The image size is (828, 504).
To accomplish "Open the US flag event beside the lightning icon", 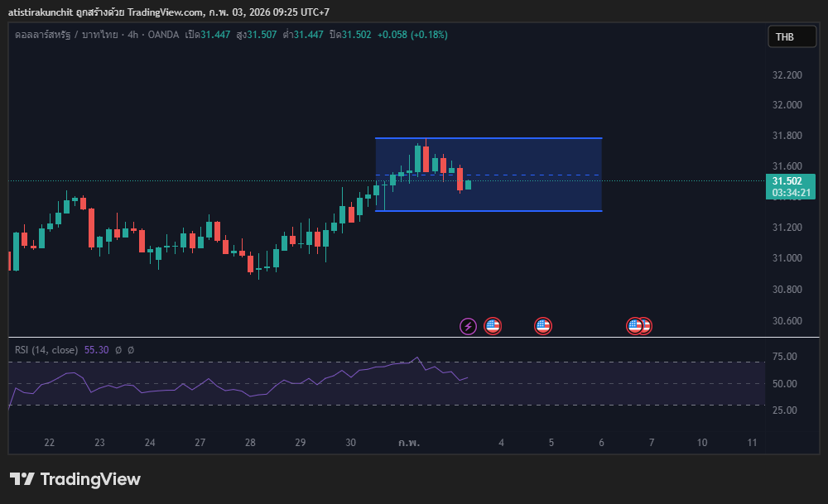I will click(493, 326).
